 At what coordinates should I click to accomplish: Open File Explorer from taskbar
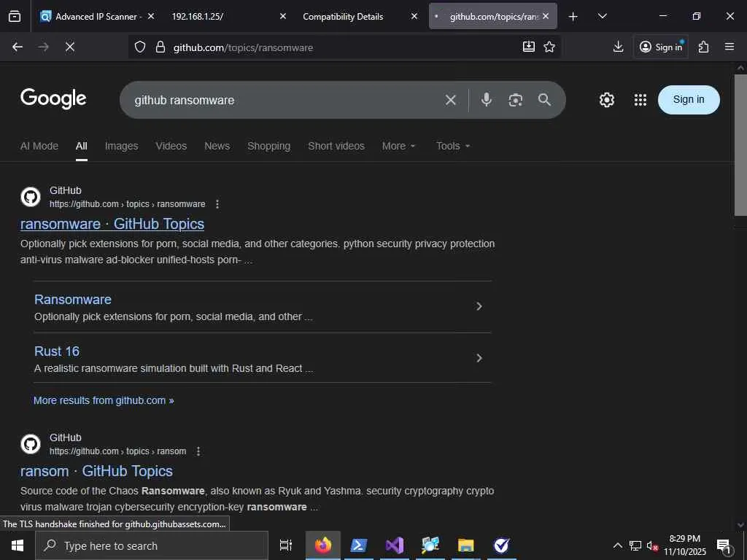(x=465, y=545)
